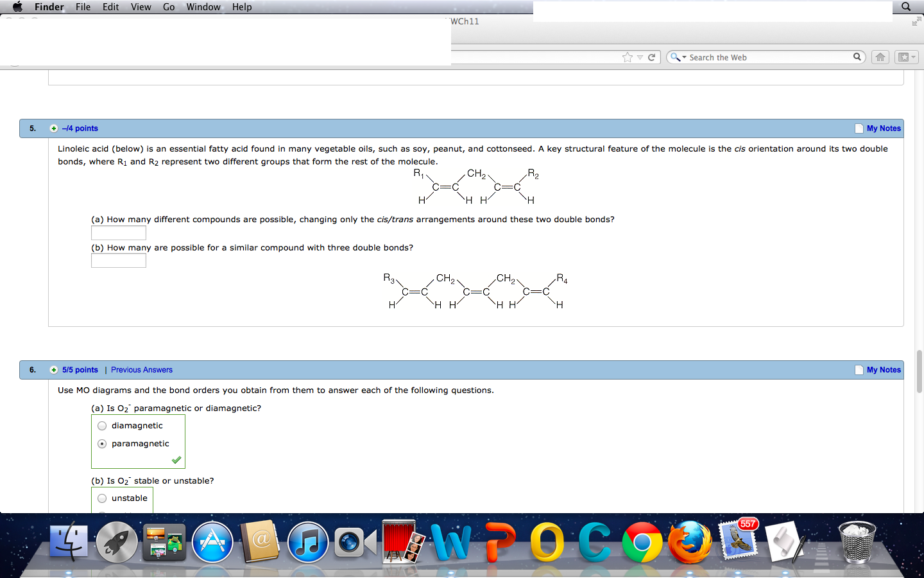Open the Home page icon in the toolbar
Viewport: 924px width, 578px height.
pos(880,57)
